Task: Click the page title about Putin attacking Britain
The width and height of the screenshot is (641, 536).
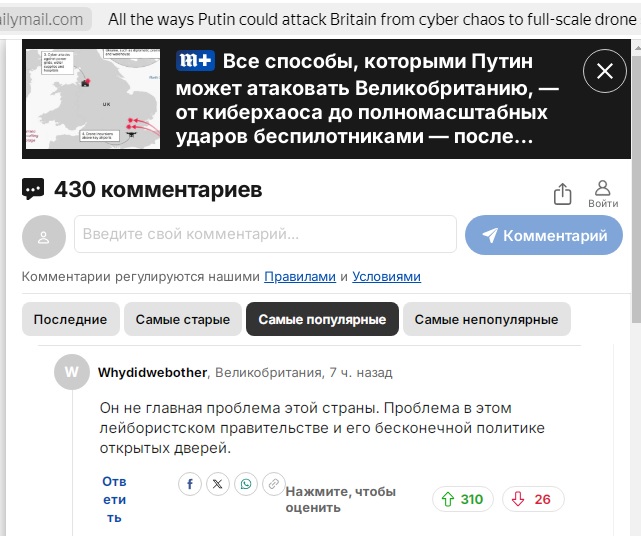Action: click(372, 19)
